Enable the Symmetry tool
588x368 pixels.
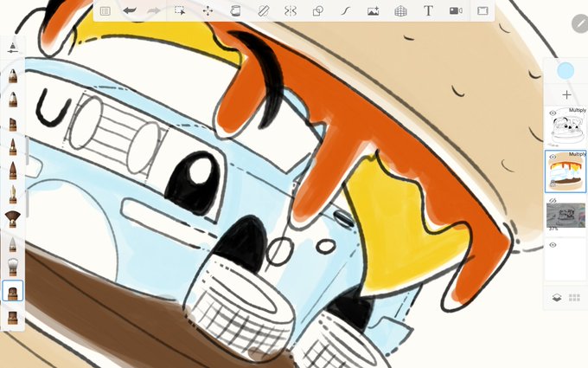291,11
